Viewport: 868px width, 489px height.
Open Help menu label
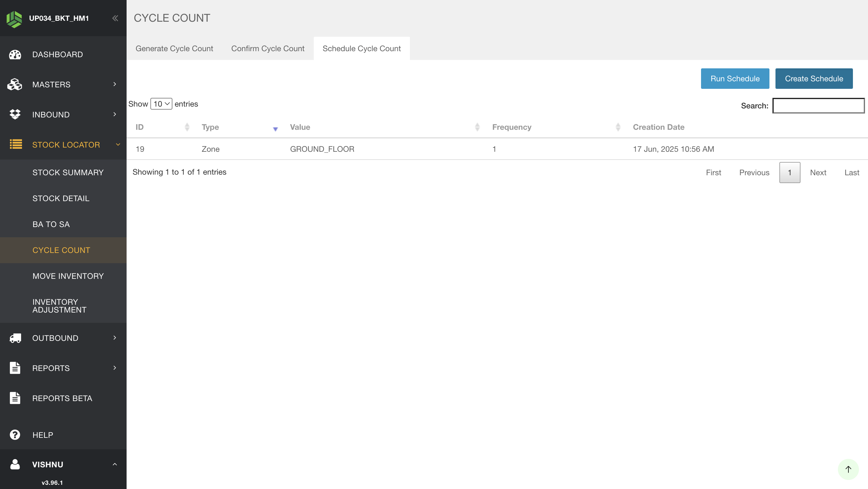(43, 435)
